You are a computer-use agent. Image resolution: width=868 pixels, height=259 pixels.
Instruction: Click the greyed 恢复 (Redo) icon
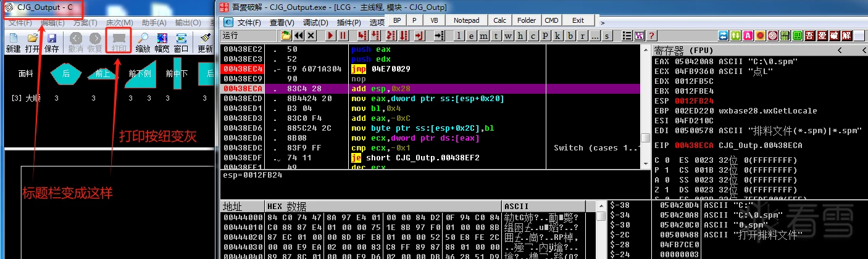coord(94,43)
